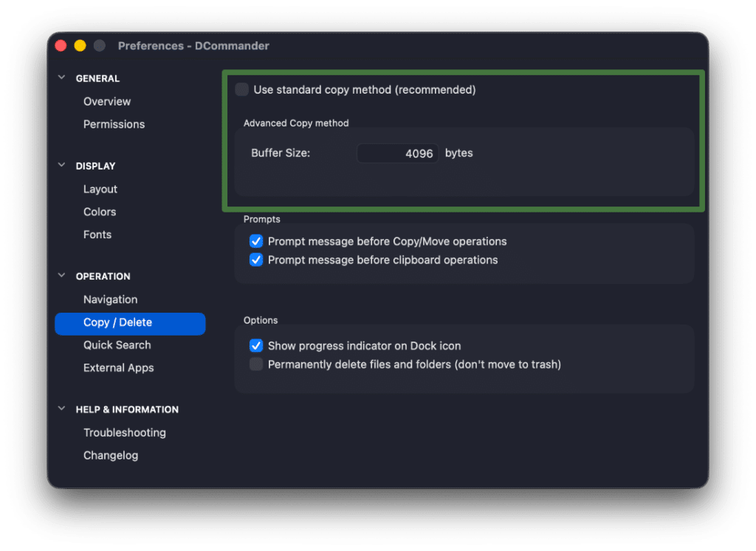
Task: Go to the Permissions settings
Action: pyautogui.click(x=114, y=124)
